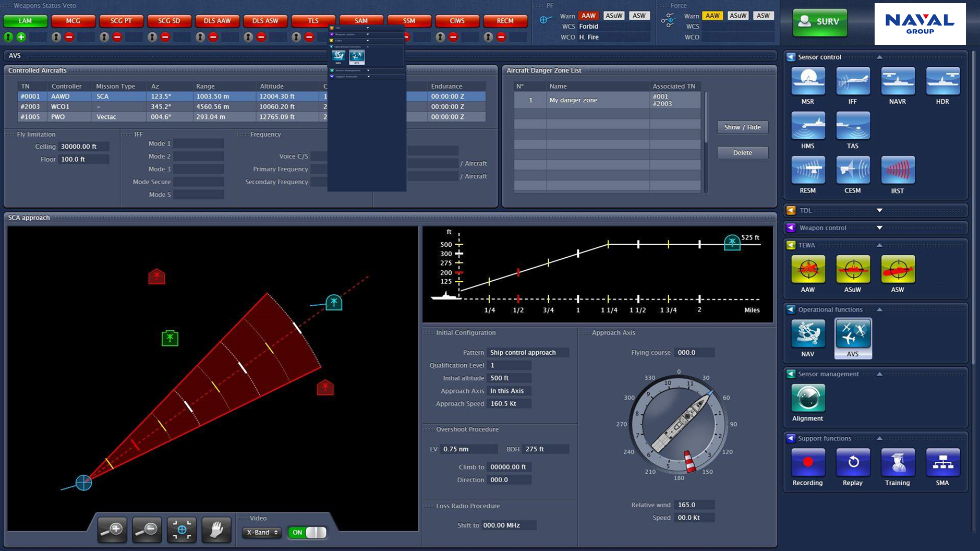Viewport: 980px width, 551px height.
Task: Click the zoom in magnifier tool
Action: (112, 530)
